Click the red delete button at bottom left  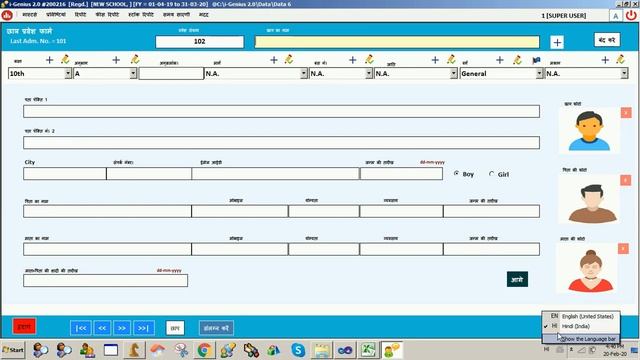(x=24, y=327)
